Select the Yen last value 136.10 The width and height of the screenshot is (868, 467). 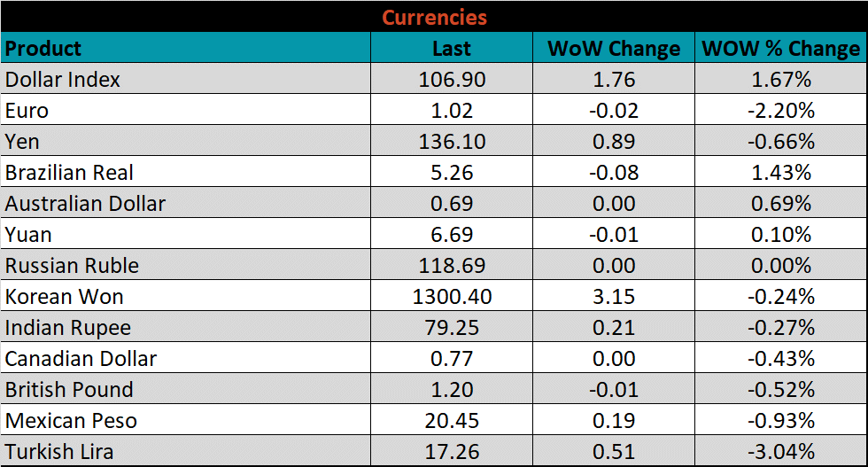point(452,142)
